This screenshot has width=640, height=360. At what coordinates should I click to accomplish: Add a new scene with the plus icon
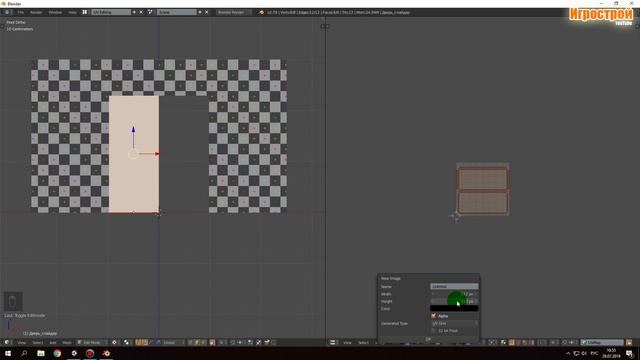[x=200, y=12]
